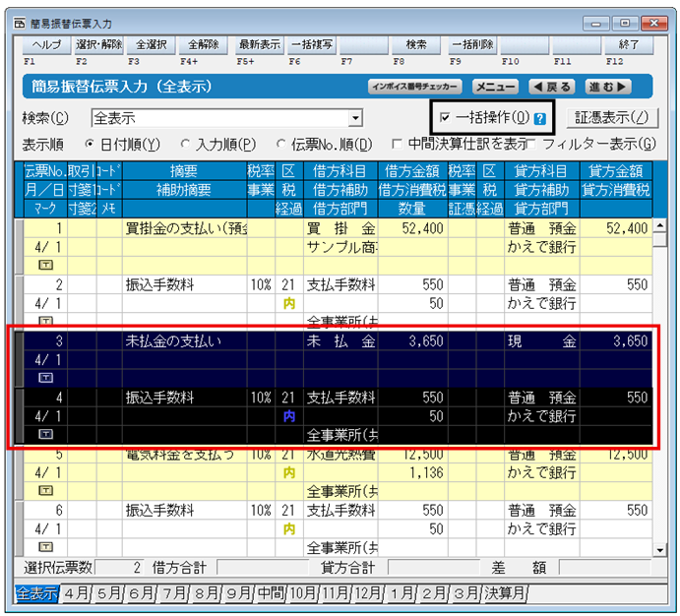Switch to the 中間 tab
The width and height of the screenshot is (680, 616).
click(271, 593)
